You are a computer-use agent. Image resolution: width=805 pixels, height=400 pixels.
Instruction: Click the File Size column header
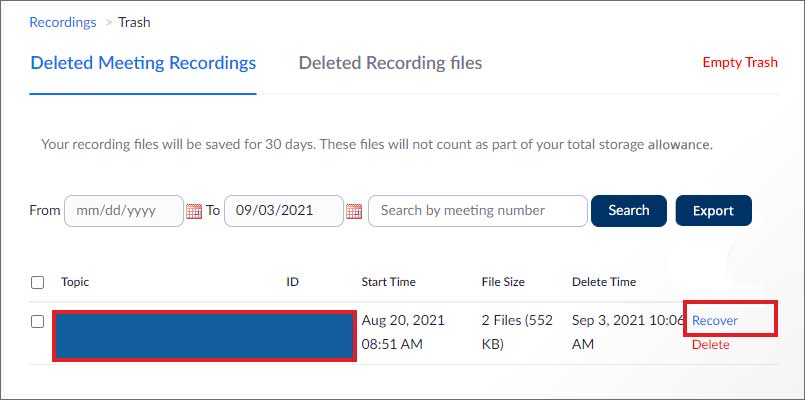503,282
